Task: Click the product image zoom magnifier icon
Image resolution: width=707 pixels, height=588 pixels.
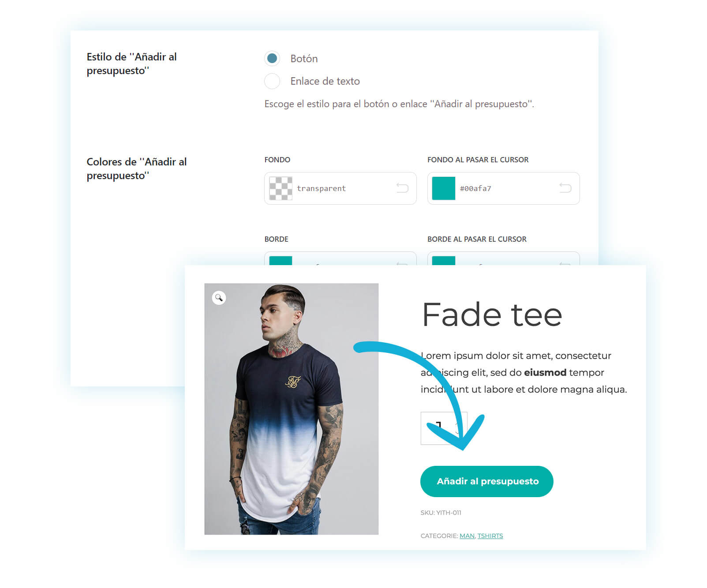Action: [x=219, y=298]
